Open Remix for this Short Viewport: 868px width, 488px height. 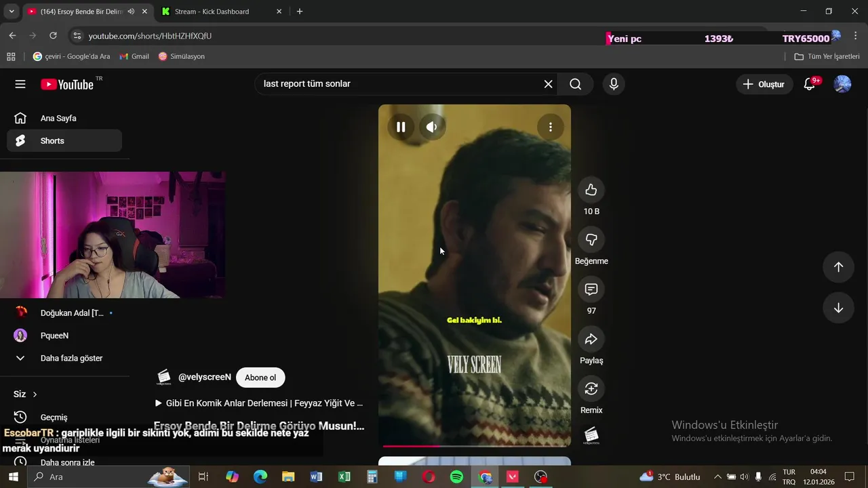[591, 388]
